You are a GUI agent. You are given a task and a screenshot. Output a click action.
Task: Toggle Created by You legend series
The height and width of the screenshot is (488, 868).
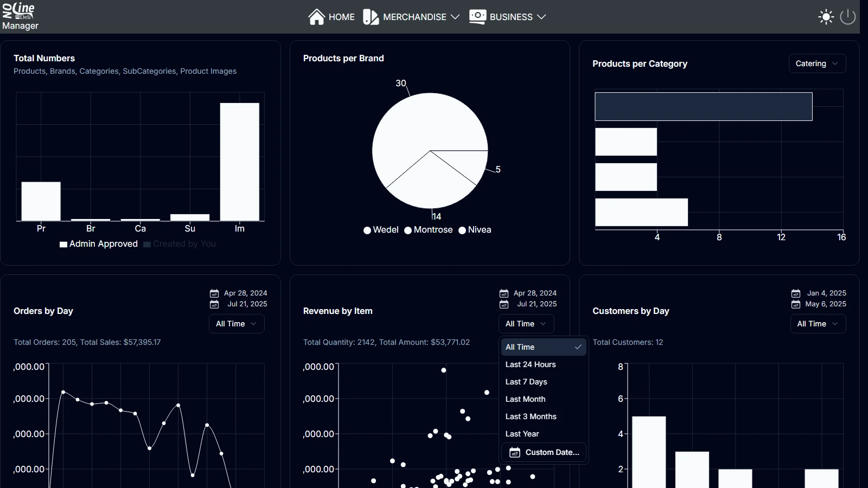(180, 244)
